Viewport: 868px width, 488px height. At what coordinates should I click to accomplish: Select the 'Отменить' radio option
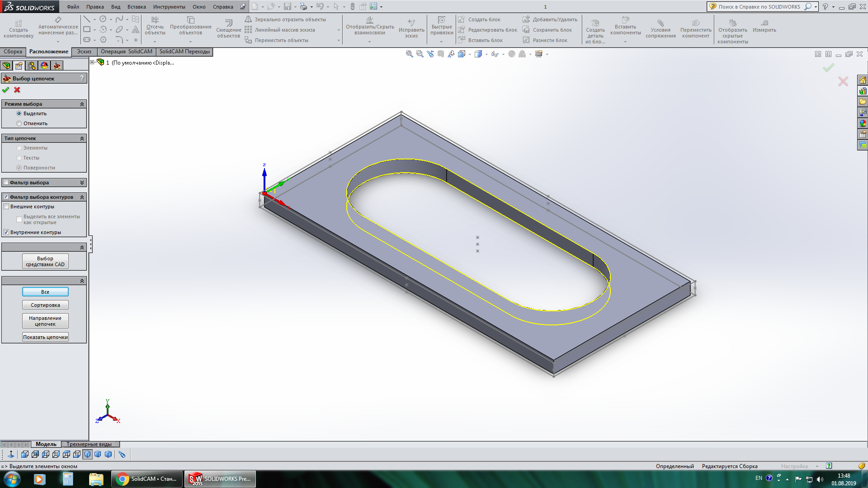coord(19,123)
